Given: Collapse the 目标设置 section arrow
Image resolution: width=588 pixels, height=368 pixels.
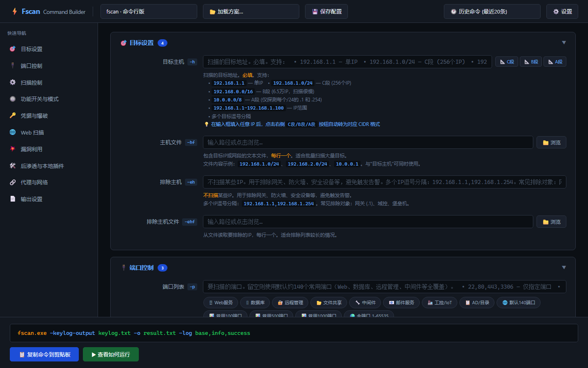Looking at the screenshot, I should pyautogui.click(x=564, y=43).
